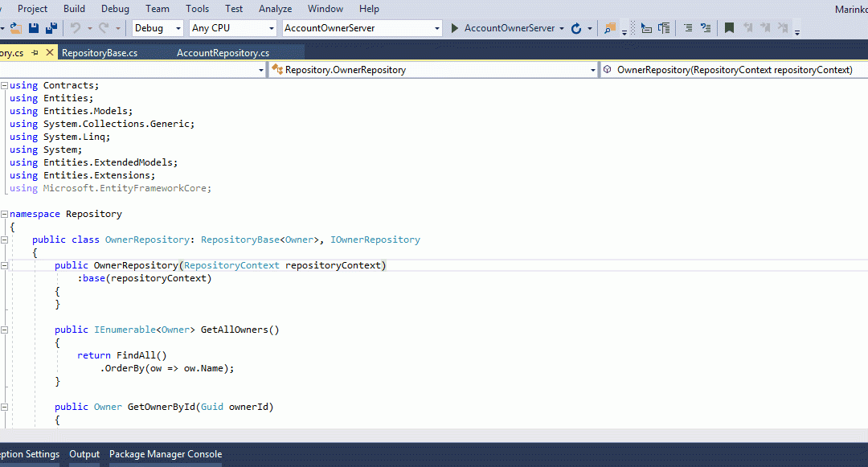Open the Analyze menu

tap(275, 9)
